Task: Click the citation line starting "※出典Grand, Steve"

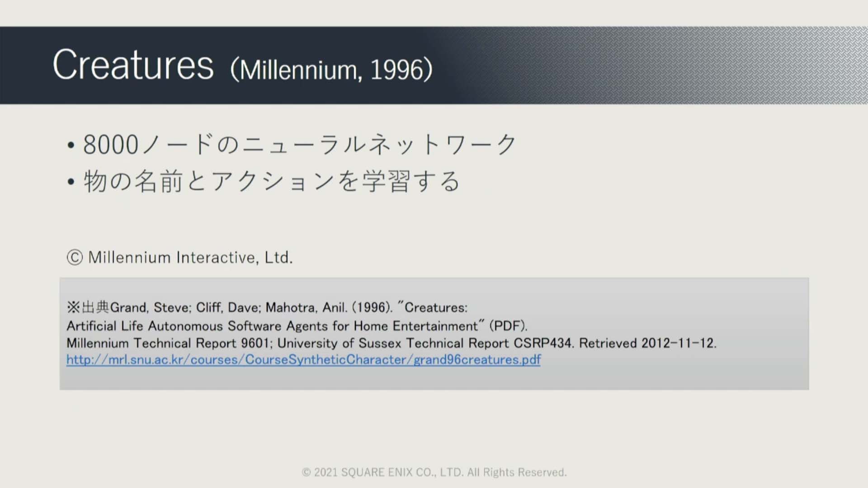Action: point(267,307)
